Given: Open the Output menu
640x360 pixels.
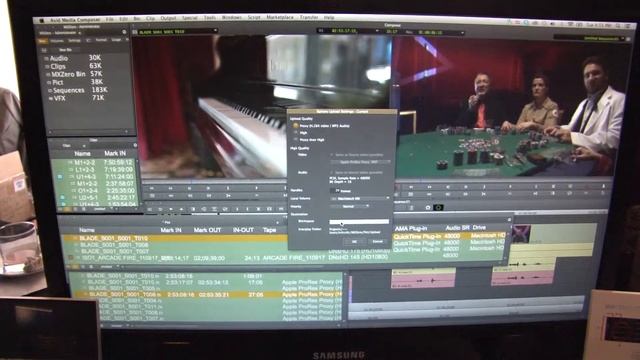Looking at the screenshot, I should coord(168,18).
